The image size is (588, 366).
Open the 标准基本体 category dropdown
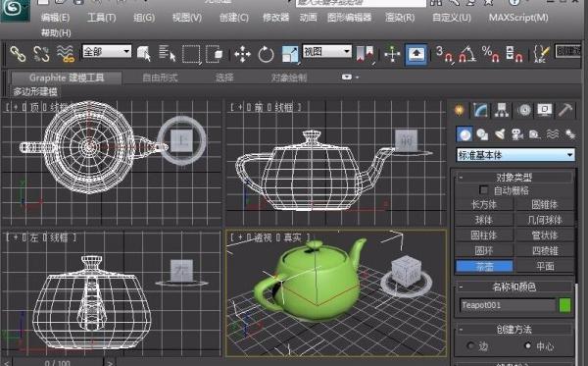[515, 155]
